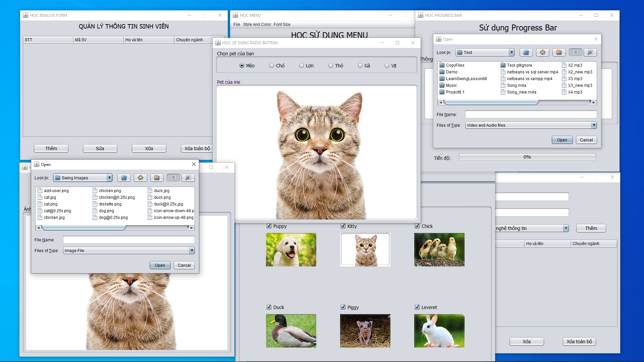This screenshot has width=644, height=362.
Task: Click the Up One Level icon in Test dialog
Action: [526, 52]
